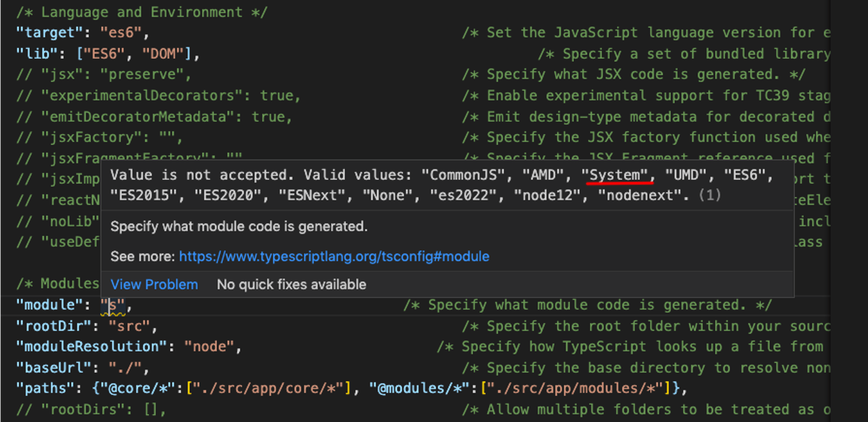Click the "target" property key
The width and height of the screenshot is (868, 422).
point(49,33)
